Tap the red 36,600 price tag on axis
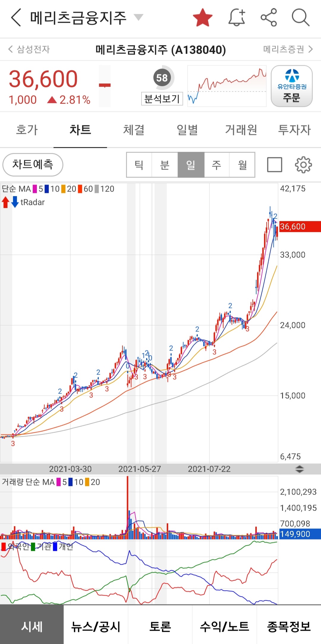 [x=300, y=227]
